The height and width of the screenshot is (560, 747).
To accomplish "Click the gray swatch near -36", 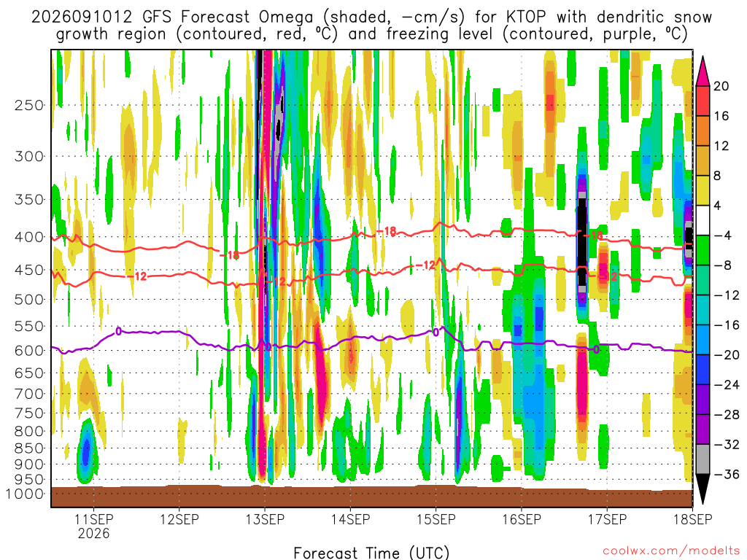I will 703,459.
